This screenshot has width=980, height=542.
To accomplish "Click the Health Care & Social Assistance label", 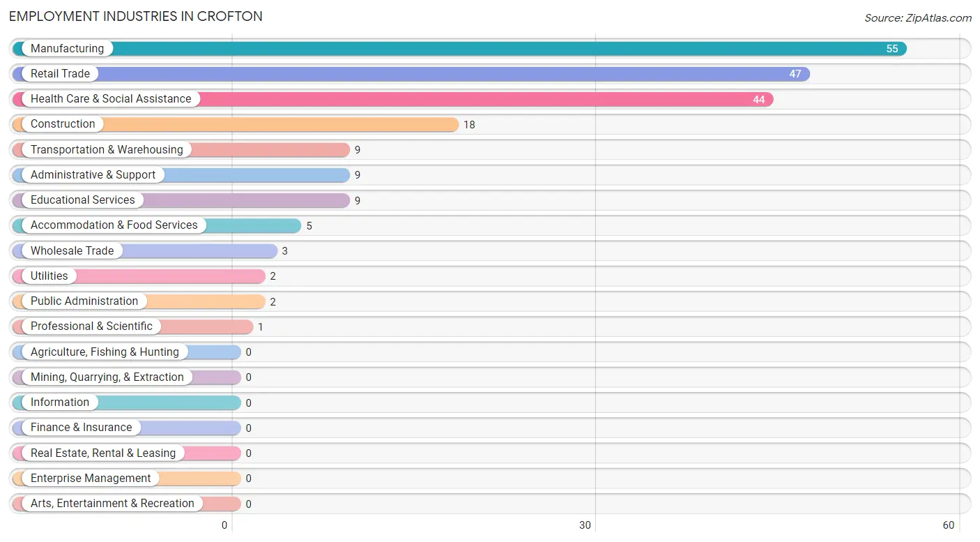I will (x=111, y=99).
